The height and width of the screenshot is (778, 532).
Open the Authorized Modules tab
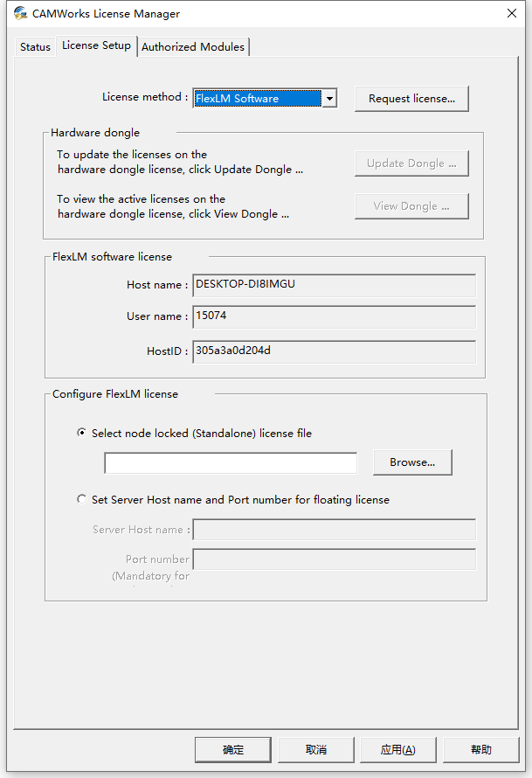pyautogui.click(x=193, y=47)
